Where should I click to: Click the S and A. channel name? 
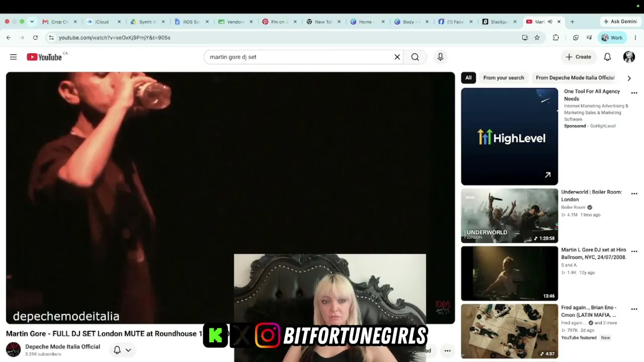569,265
